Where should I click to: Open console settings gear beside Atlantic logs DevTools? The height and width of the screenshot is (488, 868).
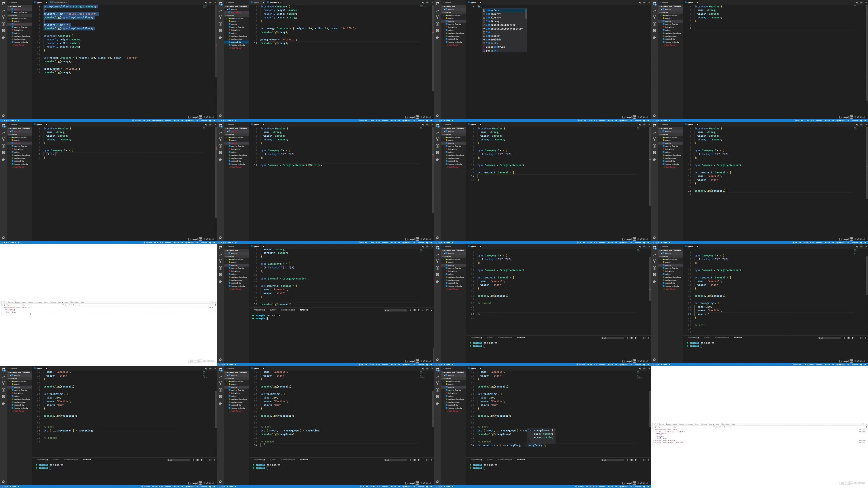pyautogui.click(x=866, y=427)
